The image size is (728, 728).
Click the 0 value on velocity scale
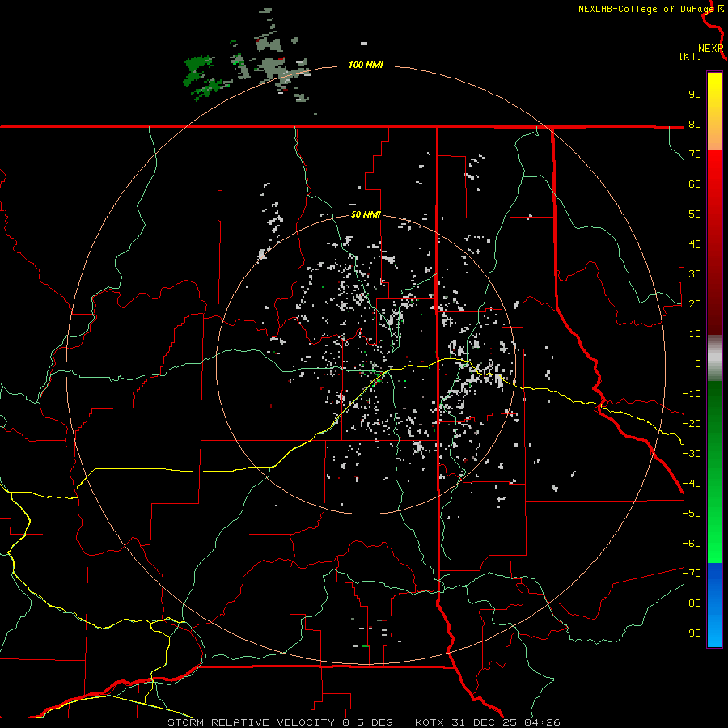click(698, 364)
